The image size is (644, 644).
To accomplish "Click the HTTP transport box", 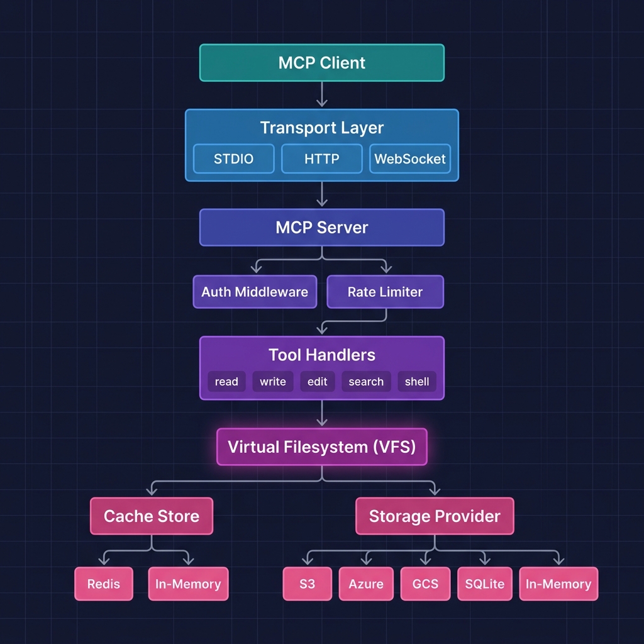I will click(x=321, y=159).
